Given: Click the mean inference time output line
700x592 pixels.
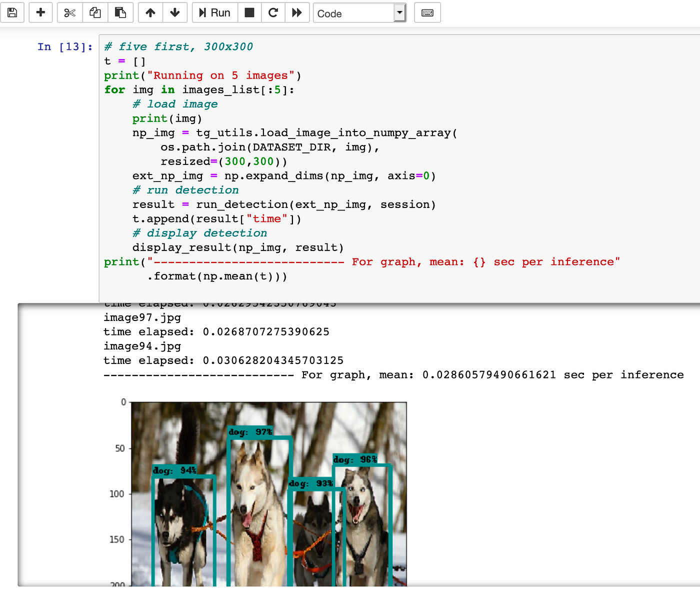Looking at the screenshot, I should click(393, 375).
